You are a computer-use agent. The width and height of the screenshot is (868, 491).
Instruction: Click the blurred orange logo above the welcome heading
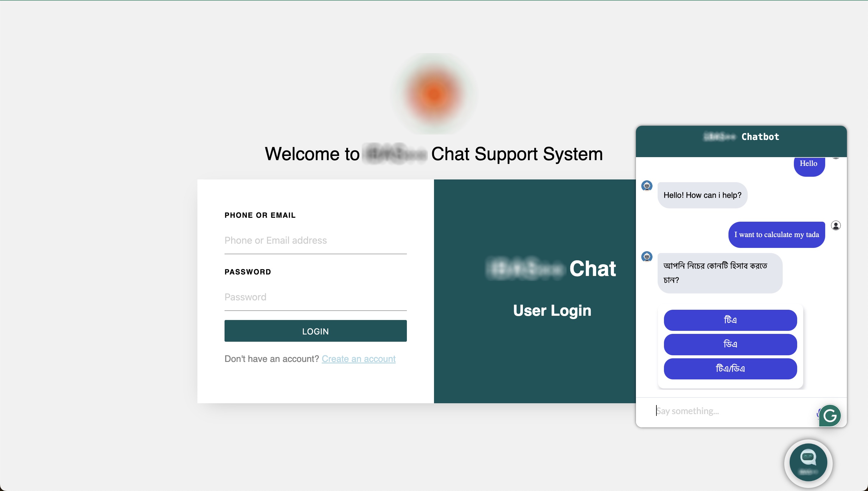point(434,93)
